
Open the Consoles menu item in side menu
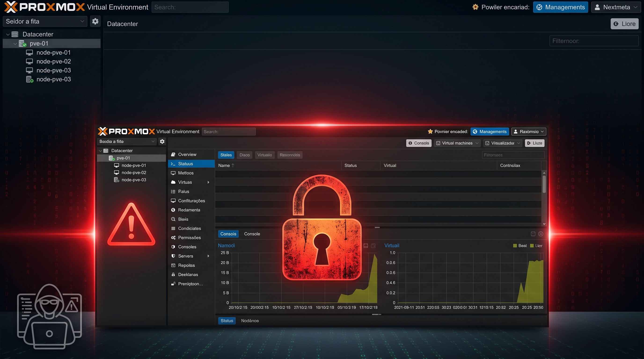pos(191,247)
